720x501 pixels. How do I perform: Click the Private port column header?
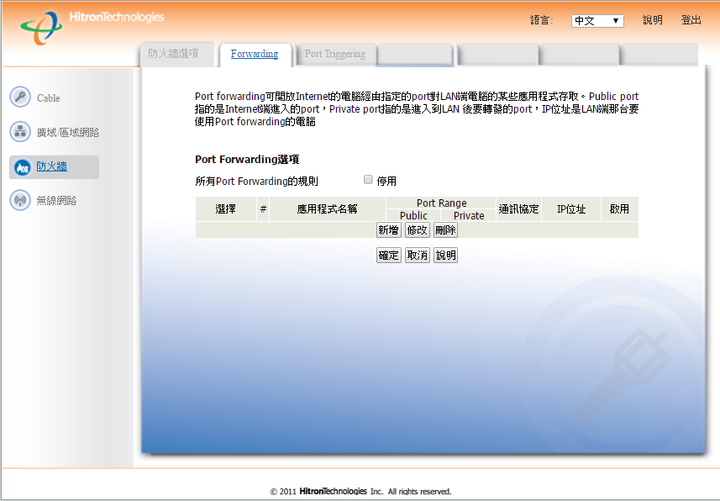tap(468, 215)
